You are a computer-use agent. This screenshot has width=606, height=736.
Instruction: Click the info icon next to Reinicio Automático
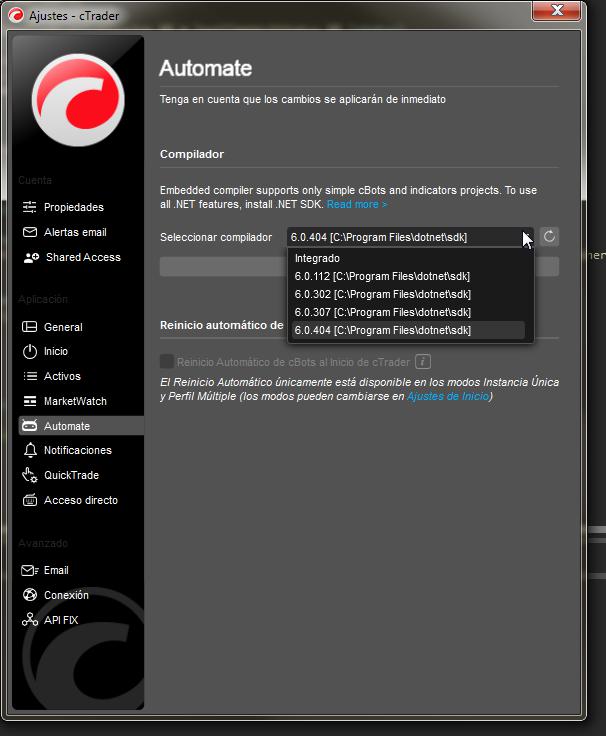tap(423, 362)
